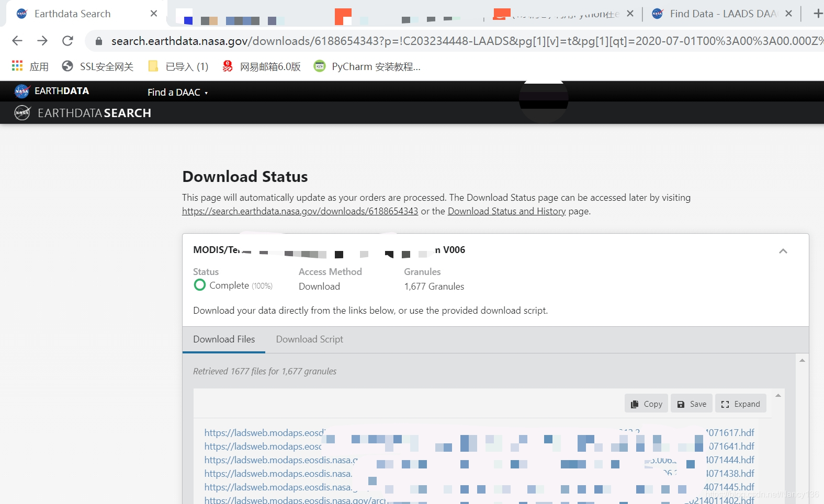Collapse the MODIS order panel chevron
This screenshot has height=504, width=824.
(x=783, y=251)
